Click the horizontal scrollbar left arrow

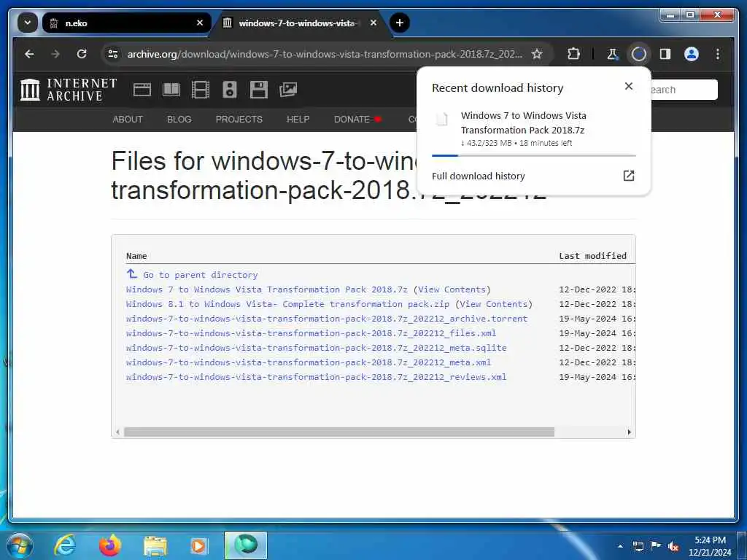[x=117, y=432]
